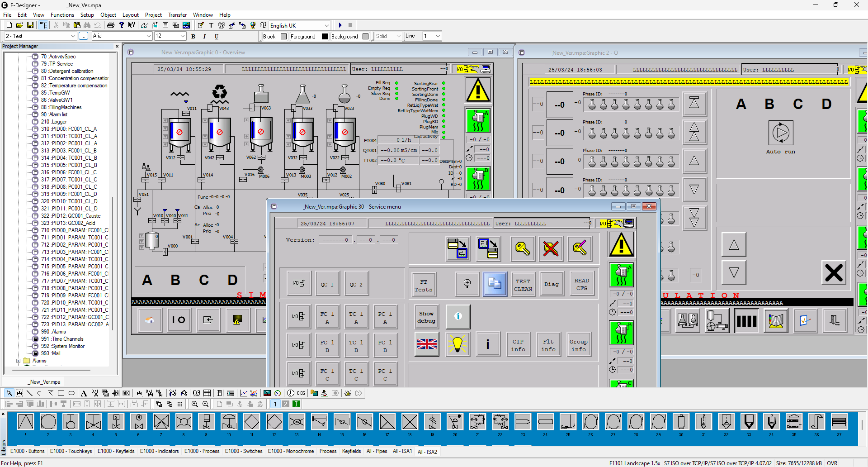Click the Trend chart object tool
This screenshot has width=868, height=467.
click(x=244, y=393)
